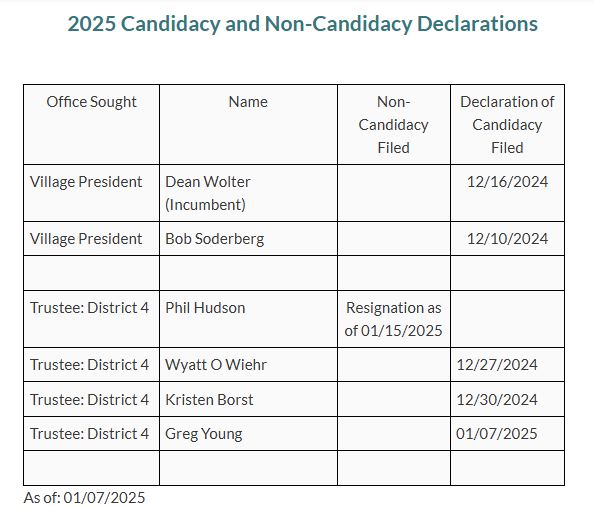This screenshot has height=508, width=594.
Task: Select the Non-Candidacy Filed column header
Action: [x=394, y=125]
